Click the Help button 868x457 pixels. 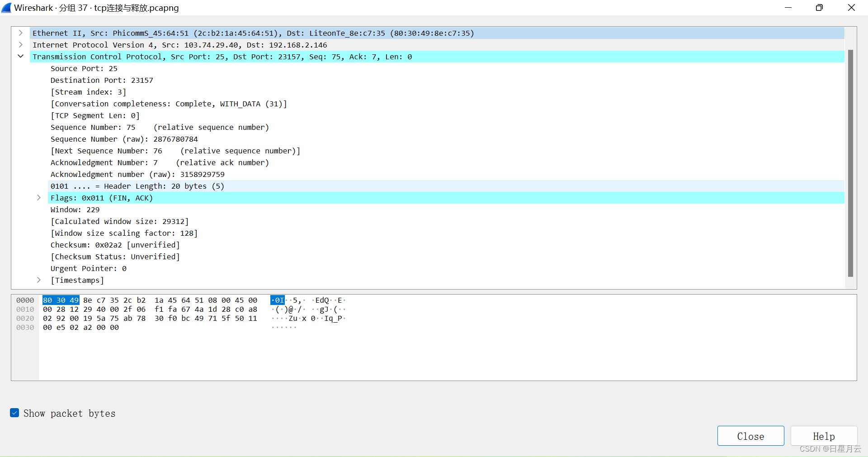tap(824, 436)
